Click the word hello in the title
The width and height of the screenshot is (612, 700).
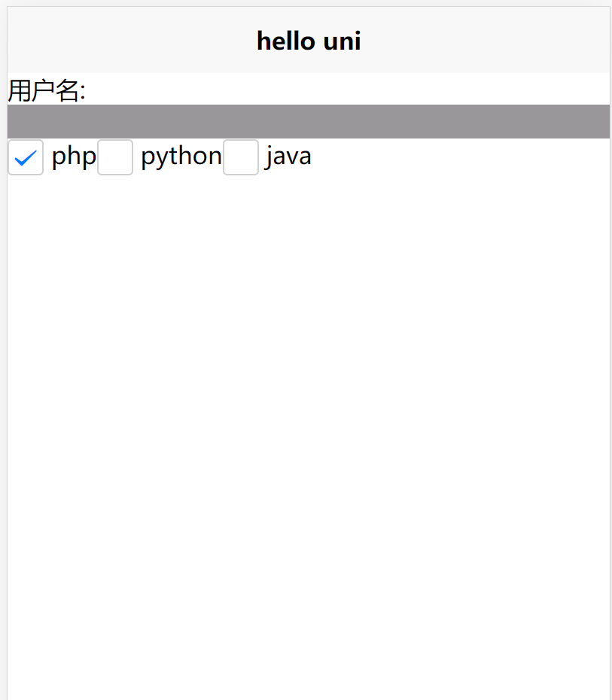(286, 41)
